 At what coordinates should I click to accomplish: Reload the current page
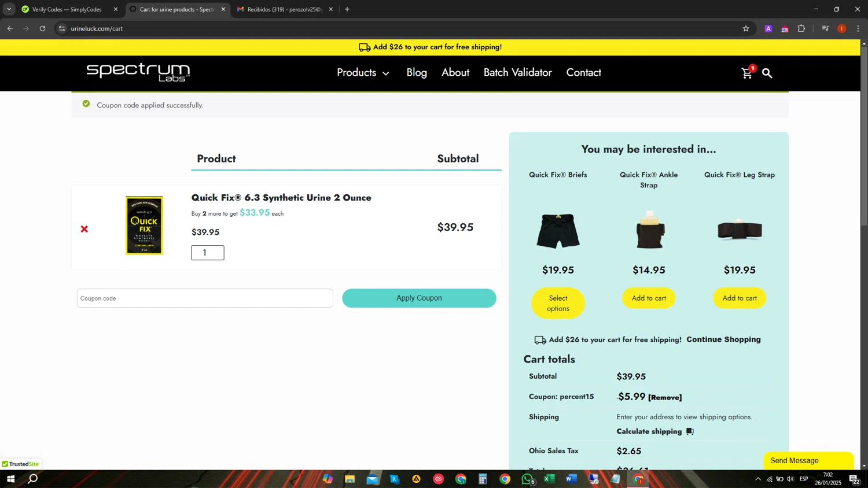(x=42, y=28)
